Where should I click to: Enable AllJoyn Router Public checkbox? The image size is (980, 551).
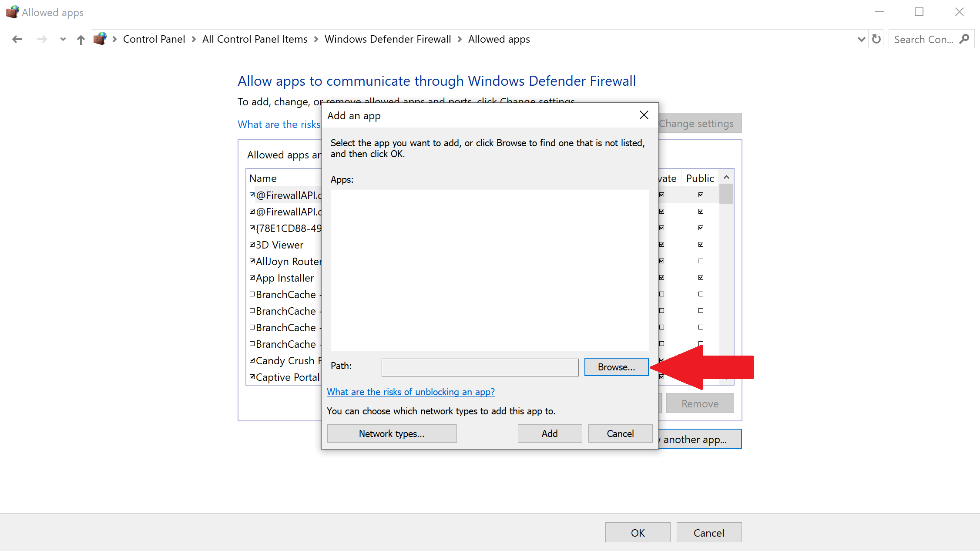coord(701,261)
